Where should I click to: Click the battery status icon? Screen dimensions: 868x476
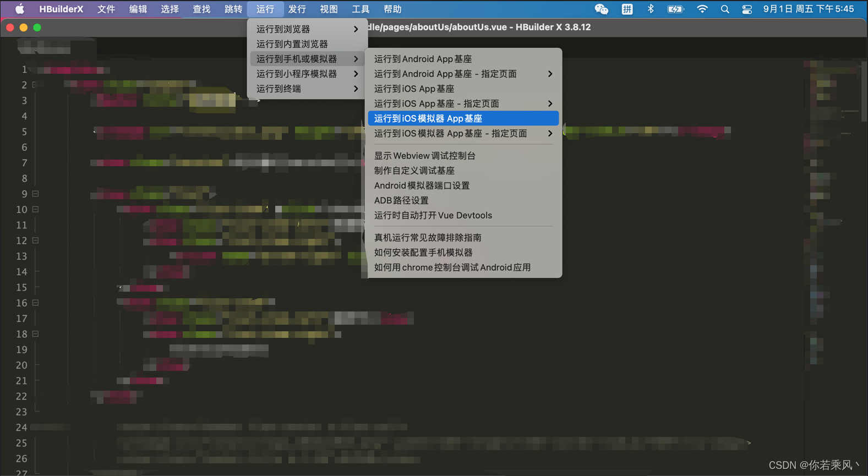tap(675, 9)
